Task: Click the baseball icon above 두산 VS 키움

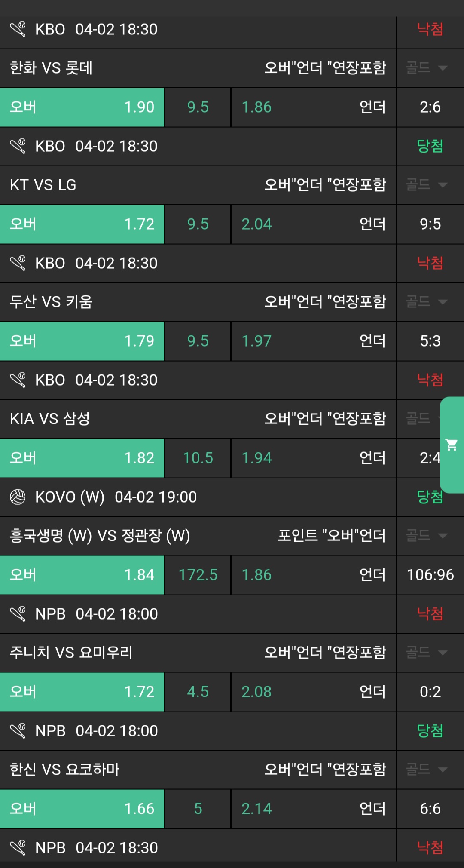Action: 18,263
